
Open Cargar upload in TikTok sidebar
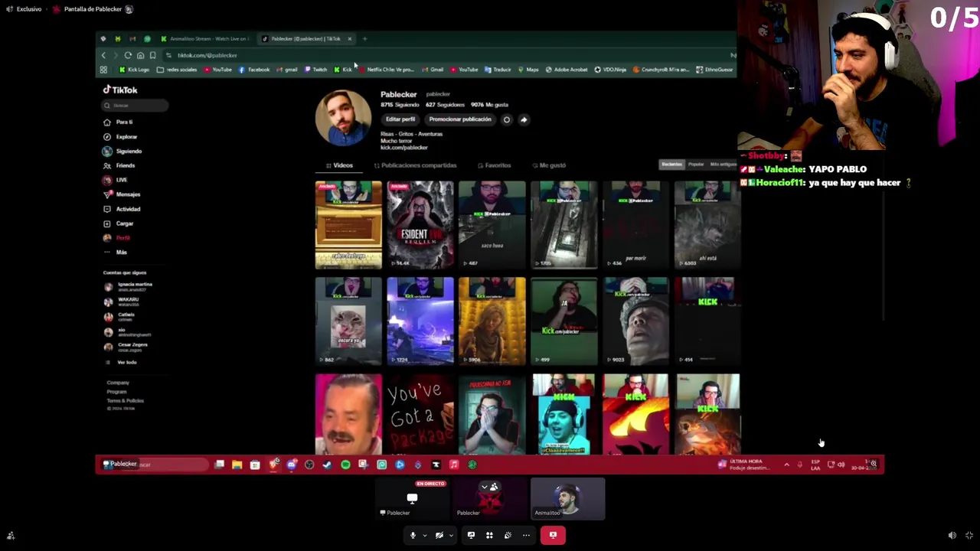coord(119,223)
